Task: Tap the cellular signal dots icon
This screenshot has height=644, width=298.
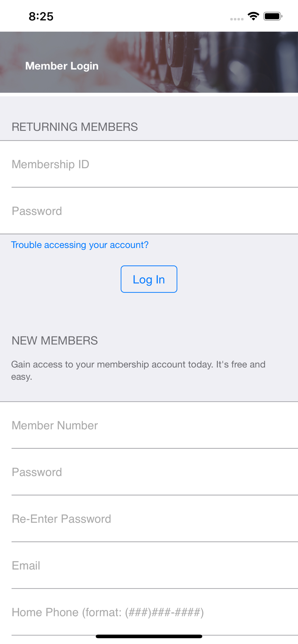Action: point(237,19)
